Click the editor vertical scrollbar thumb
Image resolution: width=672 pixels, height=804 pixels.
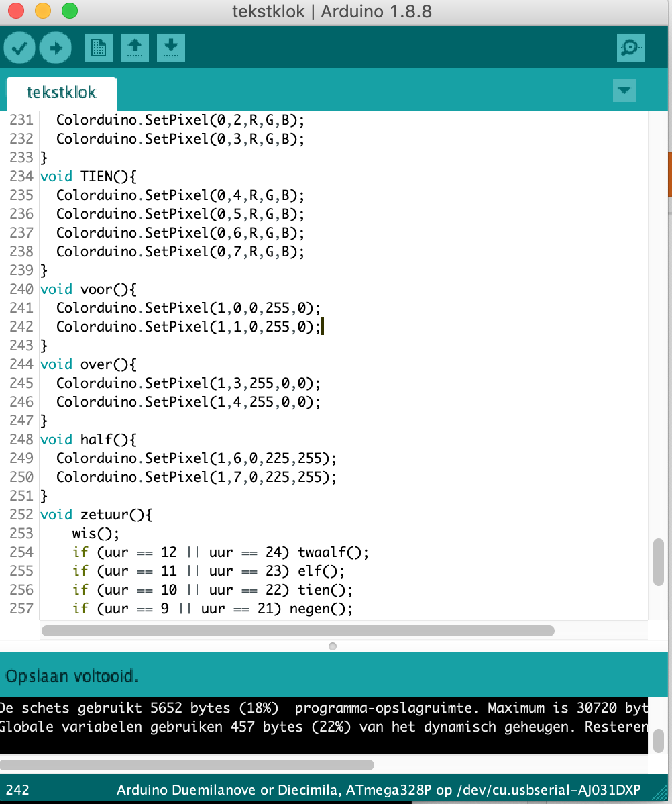[x=659, y=562]
